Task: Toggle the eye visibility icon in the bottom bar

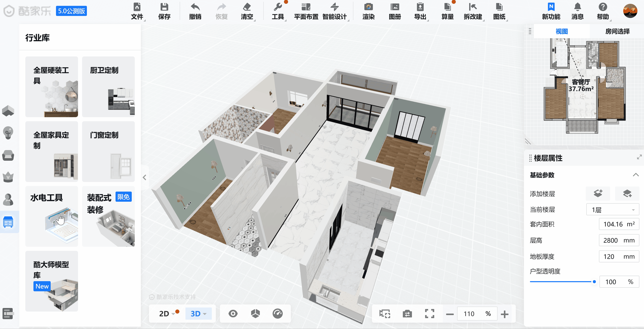Action: (233, 314)
